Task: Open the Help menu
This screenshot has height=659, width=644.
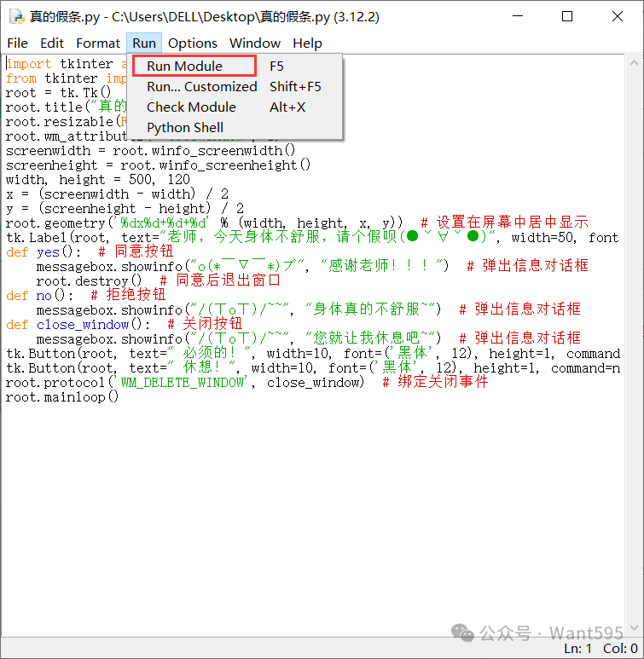Action: coord(307,43)
